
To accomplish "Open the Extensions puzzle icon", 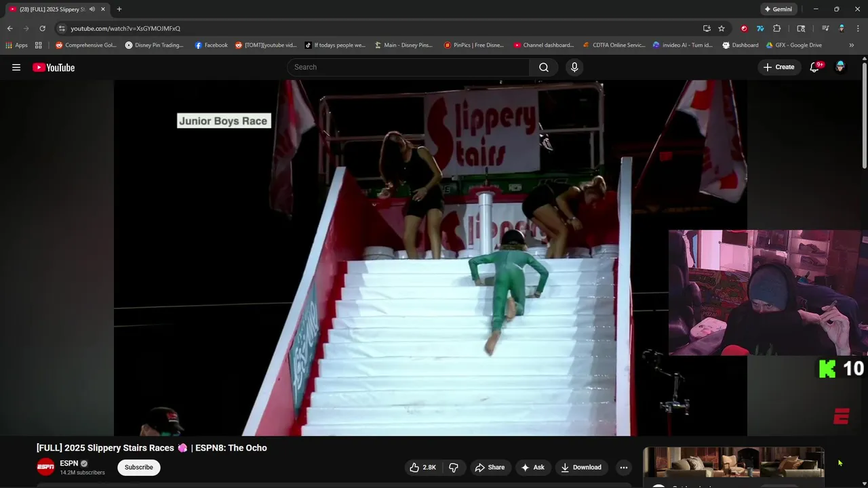I will point(777,28).
